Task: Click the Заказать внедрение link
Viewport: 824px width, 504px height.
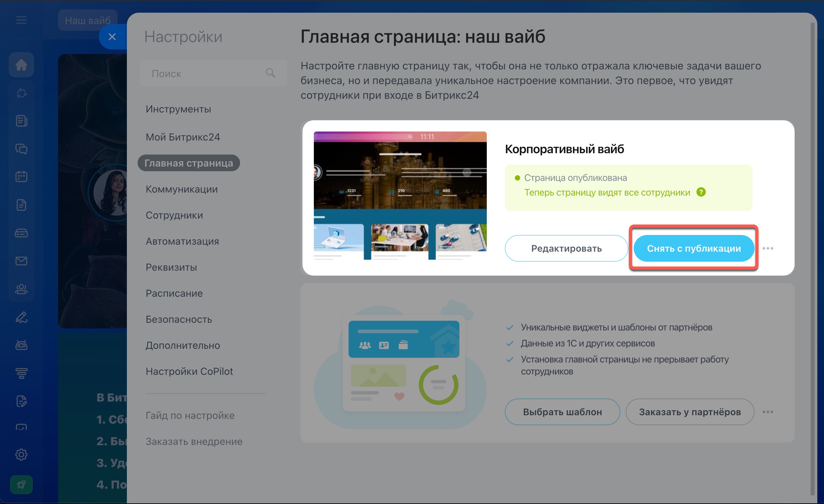Action: coord(194,442)
